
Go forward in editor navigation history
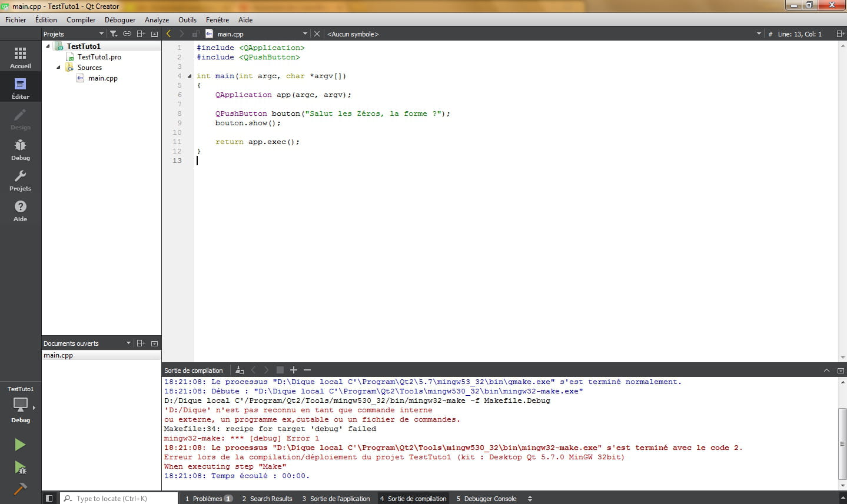(x=182, y=34)
